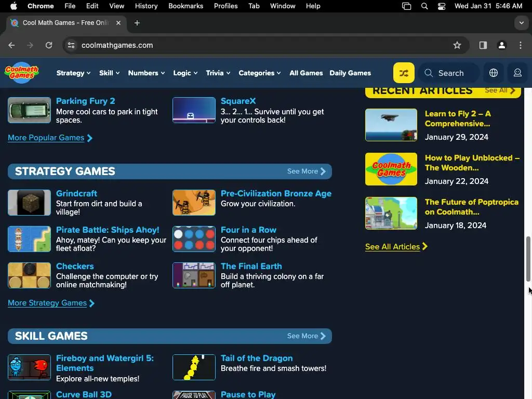The height and width of the screenshot is (399, 532).
Task: Expand the Strategy dropdown menu
Action: pos(73,73)
